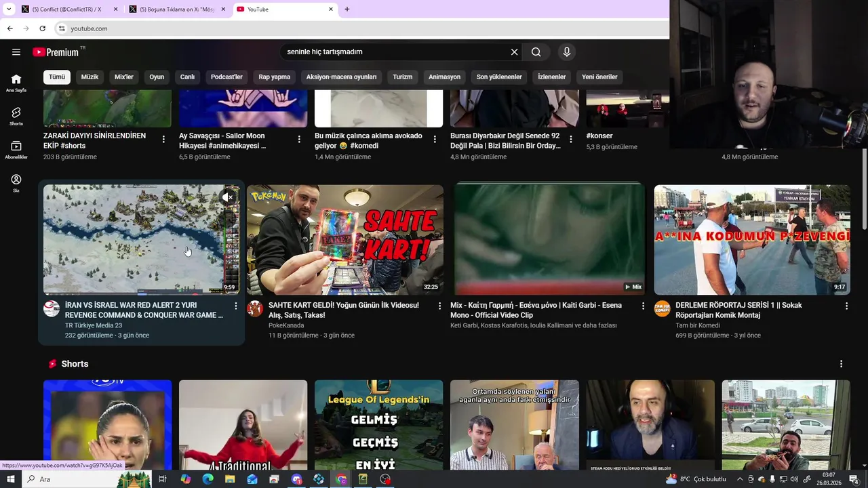Click the Shorts section logo icon

tap(52, 364)
